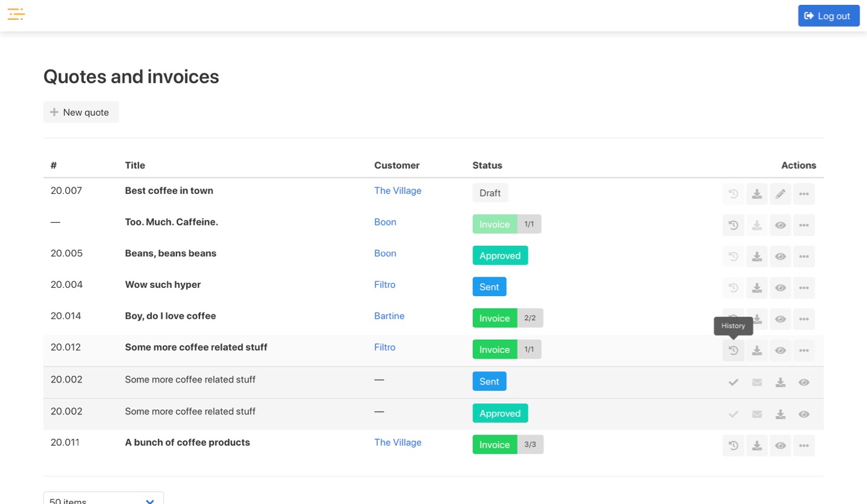Show history of Too. Much. Caffeine. quote

point(733,225)
